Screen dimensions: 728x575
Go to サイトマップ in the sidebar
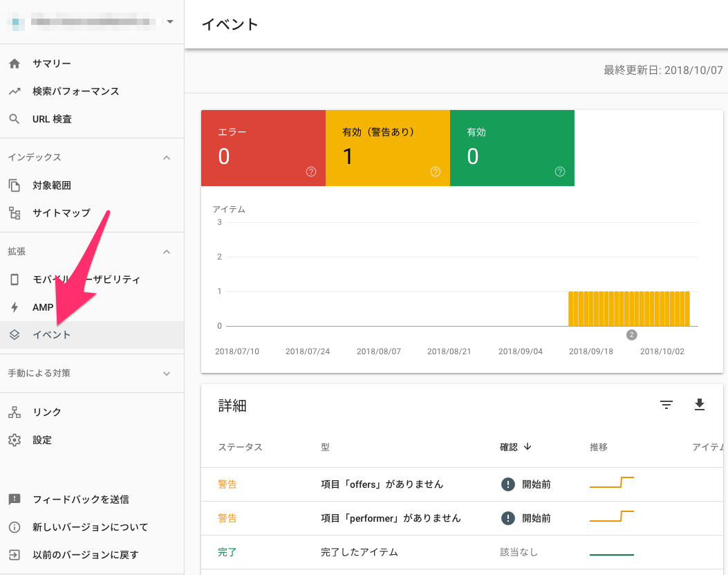pyautogui.click(x=61, y=213)
